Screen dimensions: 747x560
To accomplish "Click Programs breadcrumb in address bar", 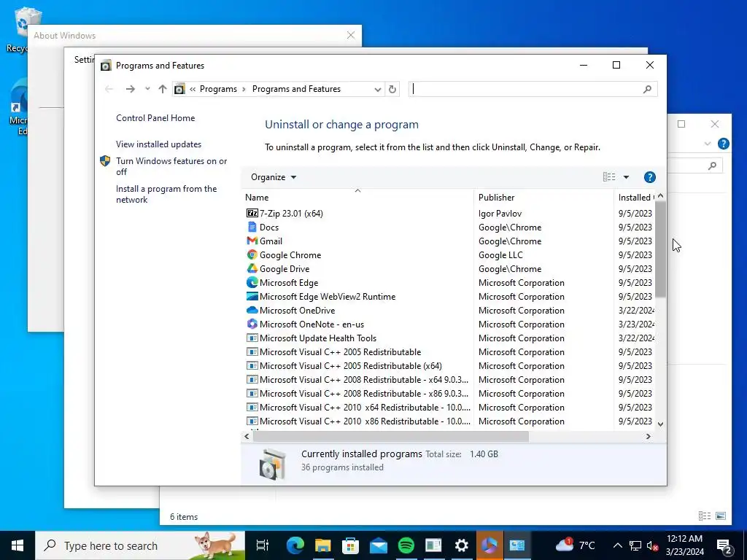I will click(218, 89).
